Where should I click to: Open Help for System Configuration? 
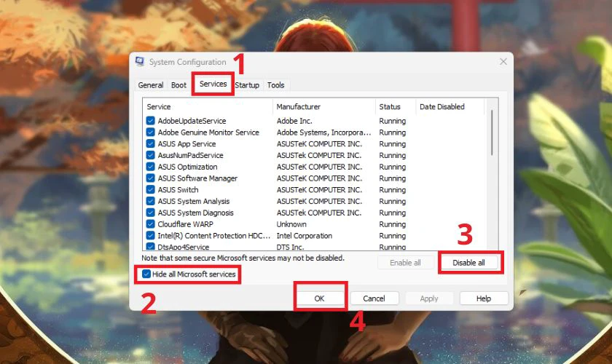(x=484, y=298)
